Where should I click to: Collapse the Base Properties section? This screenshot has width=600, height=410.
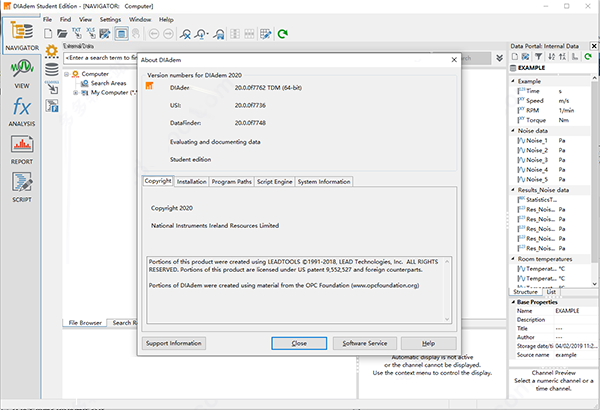[x=513, y=301]
